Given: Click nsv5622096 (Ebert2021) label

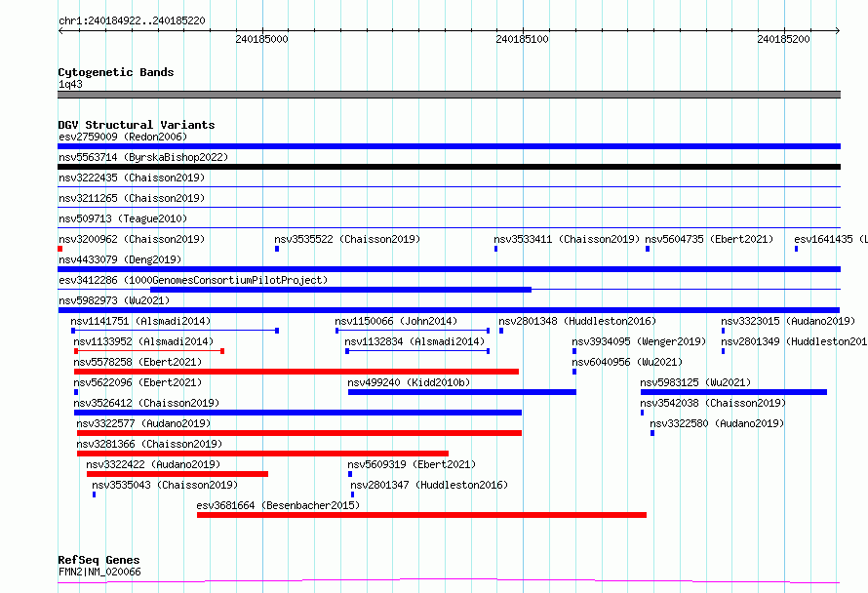Looking at the screenshot, I should coord(138,382).
